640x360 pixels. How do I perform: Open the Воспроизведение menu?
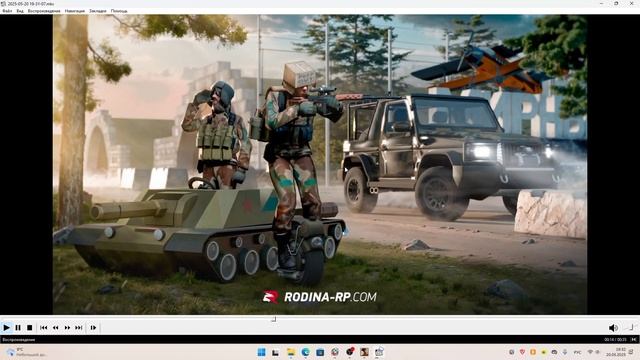pyautogui.click(x=44, y=11)
